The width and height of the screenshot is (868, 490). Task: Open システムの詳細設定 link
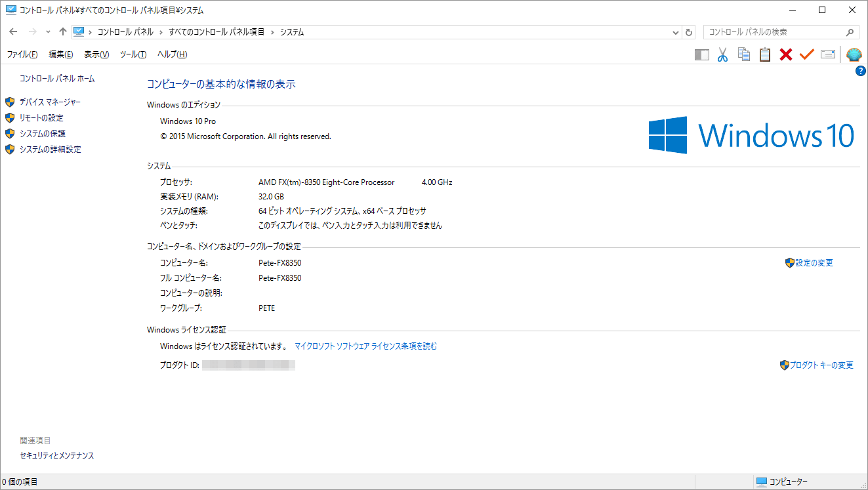tap(51, 150)
